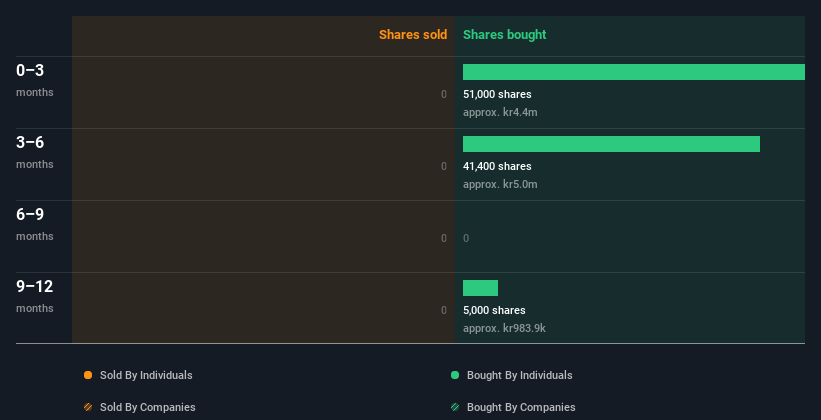Click the Bought By Individuals legend label
The height and width of the screenshot is (420, 821).
point(519,375)
